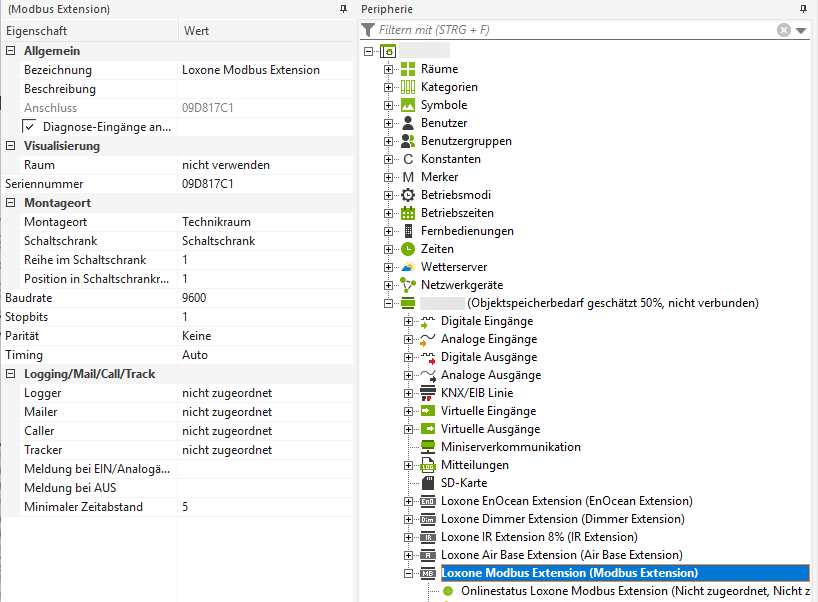
Task: Open the filter options dropdown arrow
Action: coord(801,31)
